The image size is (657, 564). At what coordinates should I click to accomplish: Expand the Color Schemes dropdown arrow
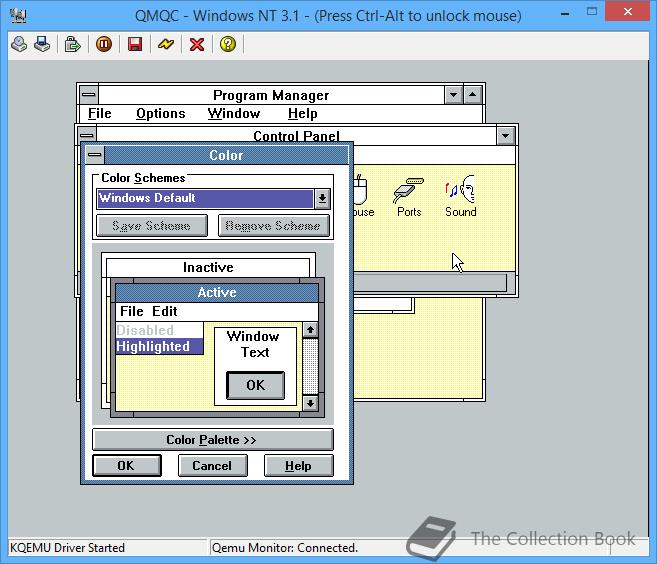tap(322, 199)
